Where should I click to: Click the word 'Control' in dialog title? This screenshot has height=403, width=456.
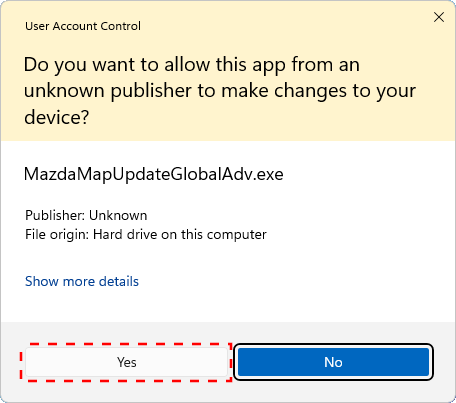(x=121, y=26)
